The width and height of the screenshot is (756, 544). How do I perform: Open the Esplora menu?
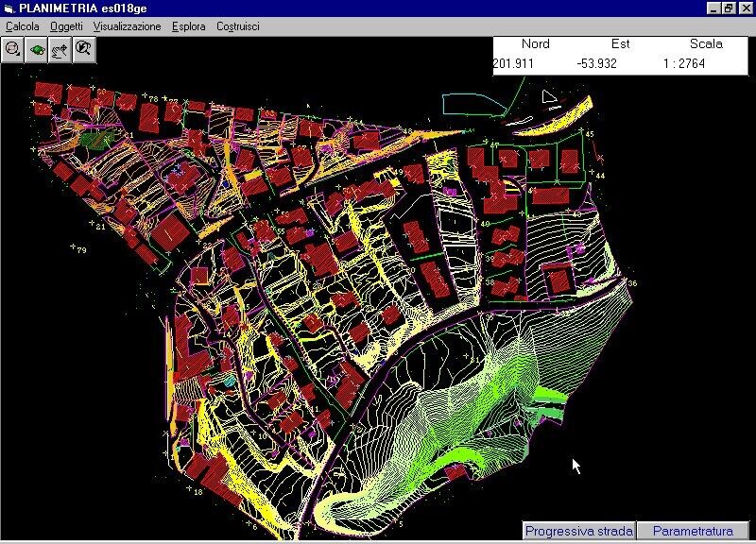pyautogui.click(x=188, y=26)
